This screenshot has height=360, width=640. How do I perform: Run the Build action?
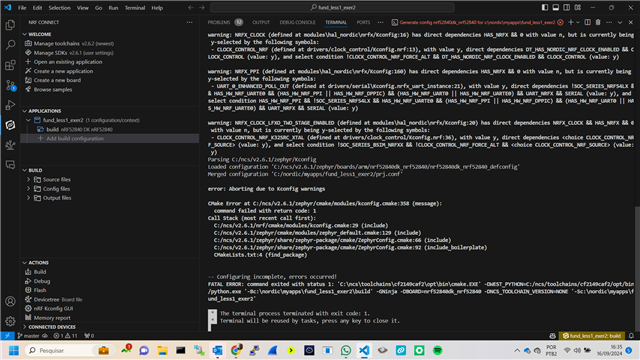click(40, 272)
